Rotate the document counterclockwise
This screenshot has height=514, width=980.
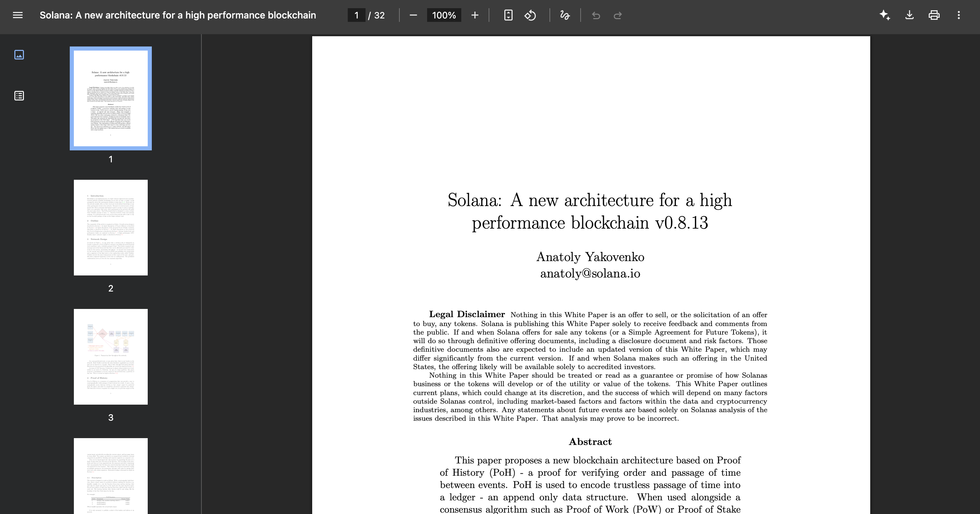[530, 15]
